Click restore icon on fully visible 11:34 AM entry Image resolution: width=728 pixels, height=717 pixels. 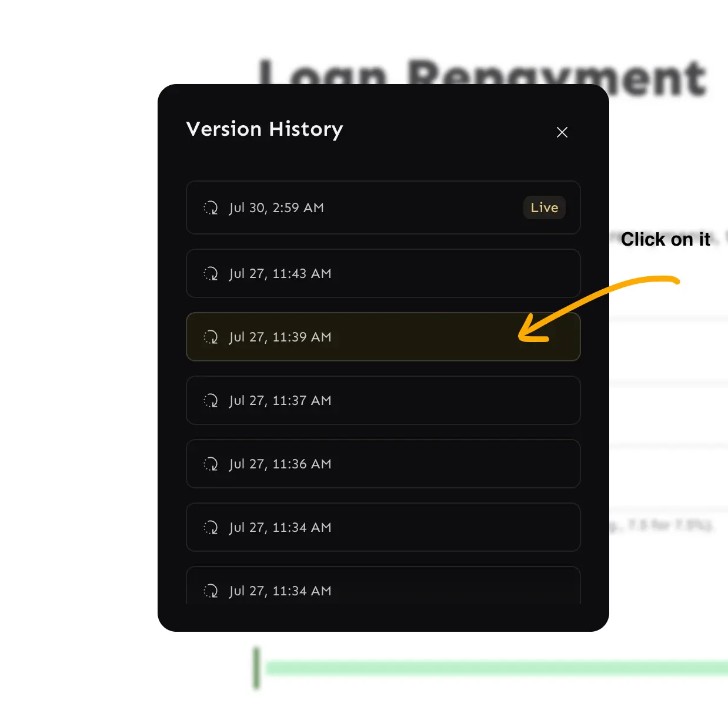click(x=211, y=527)
